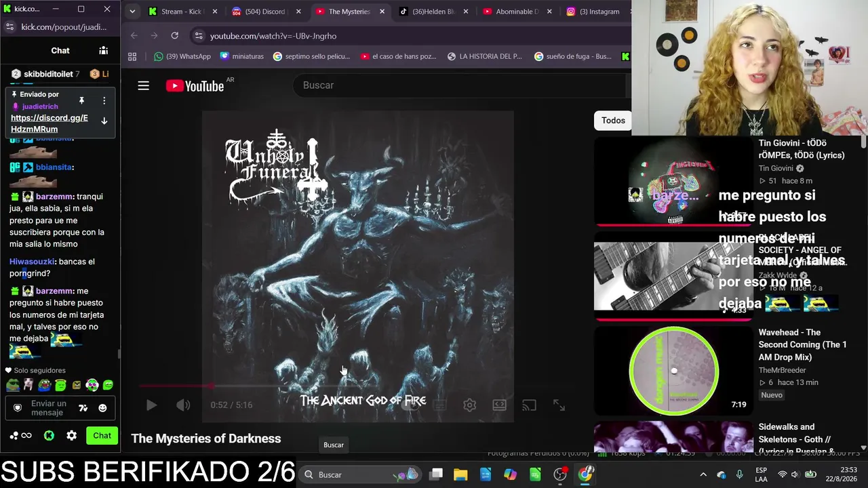Viewport: 868px width, 488px height.
Task: Open the bookmarks bar apps grid
Action: pyautogui.click(x=132, y=56)
